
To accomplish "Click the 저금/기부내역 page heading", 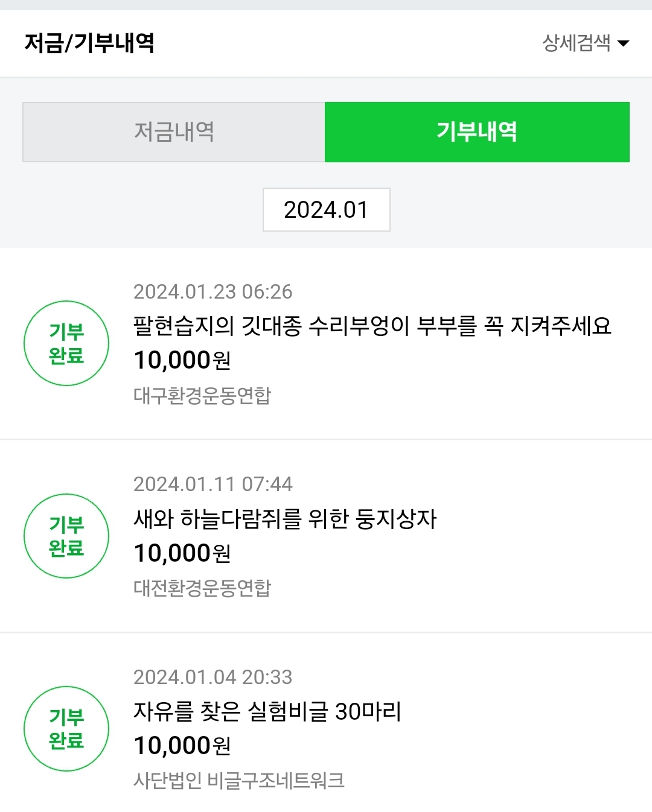I will 89,43.
